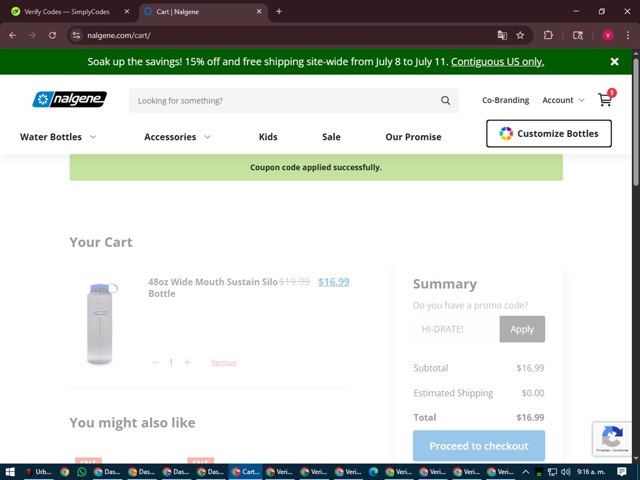Open the Contiguous US only link
Viewport: 640px width, 480px height.
pos(497,62)
